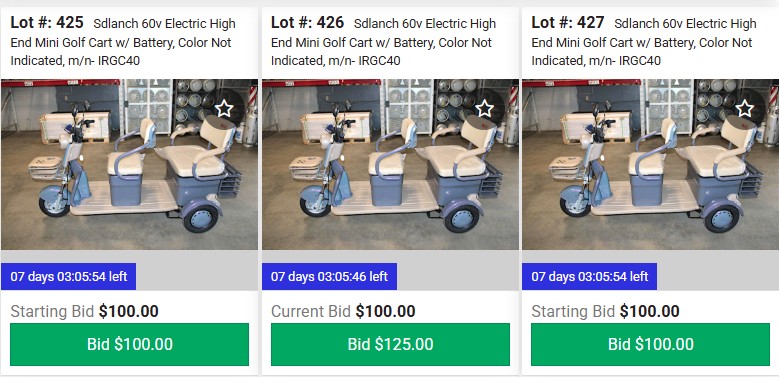
Task: Place the $100.00 bid on Lot 425
Action: [x=130, y=344]
